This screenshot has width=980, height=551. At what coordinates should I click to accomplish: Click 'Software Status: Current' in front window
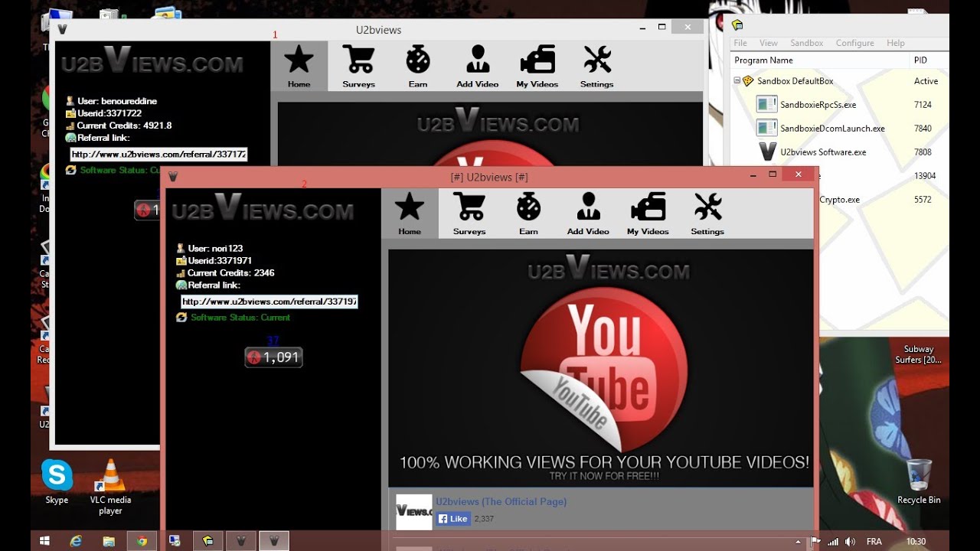click(x=240, y=318)
